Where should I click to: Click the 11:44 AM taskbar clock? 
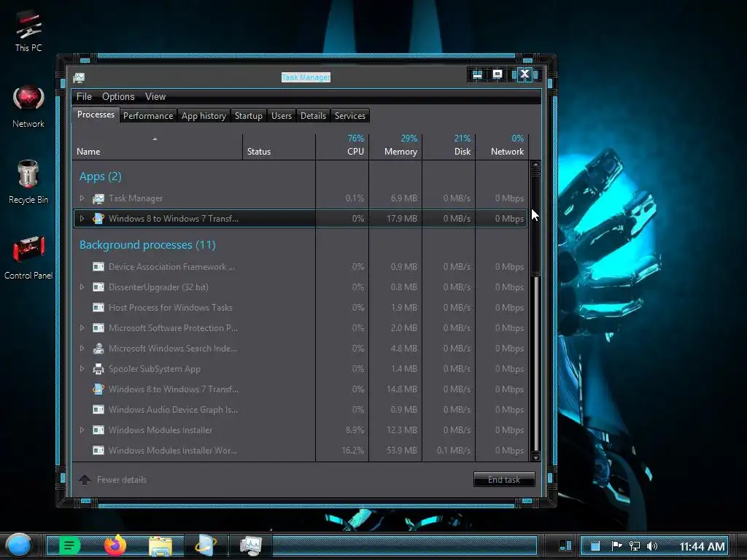pyautogui.click(x=702, y=546)
